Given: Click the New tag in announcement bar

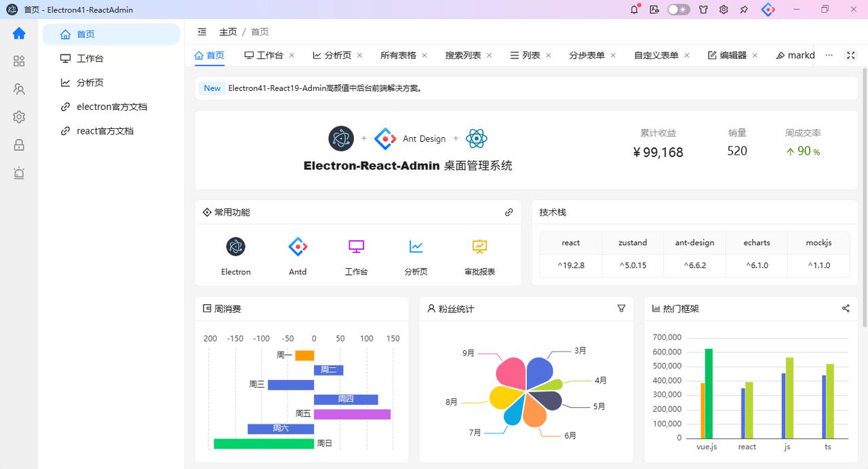Looking at the screenshot, I should (212, 88).
